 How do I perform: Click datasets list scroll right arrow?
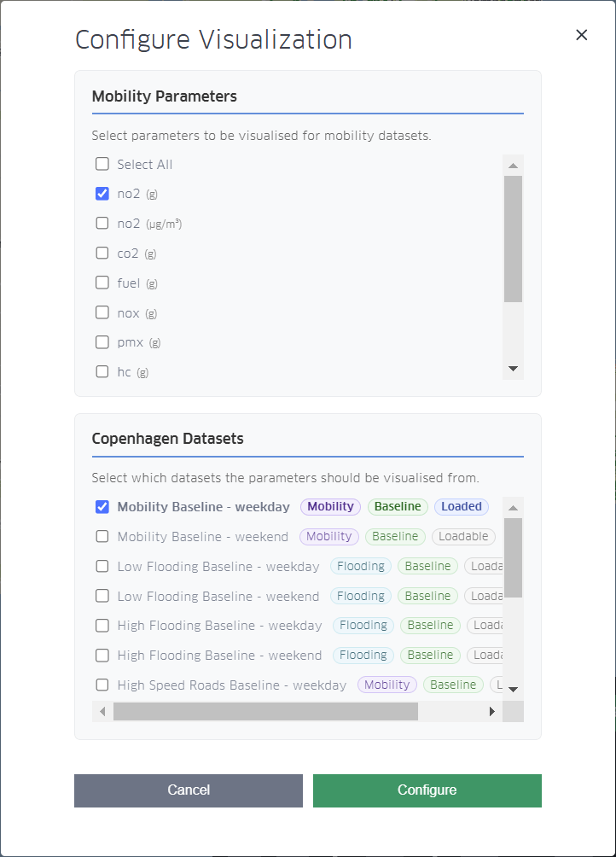pos(492,712)
